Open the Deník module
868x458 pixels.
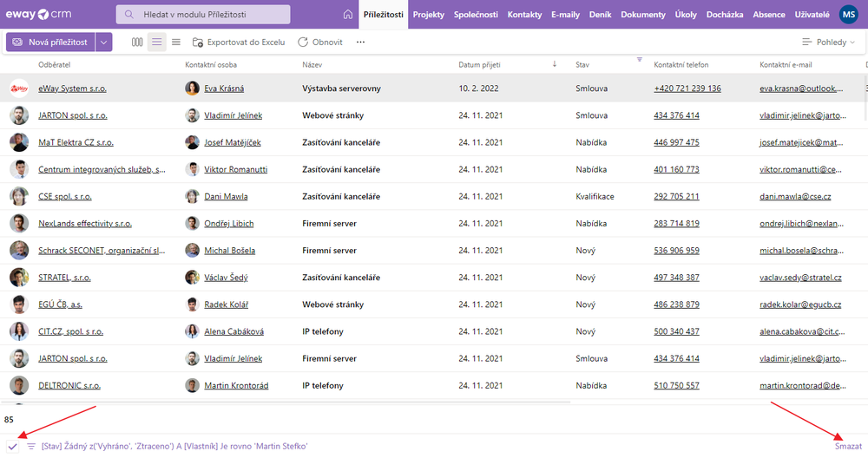[600, 15]
